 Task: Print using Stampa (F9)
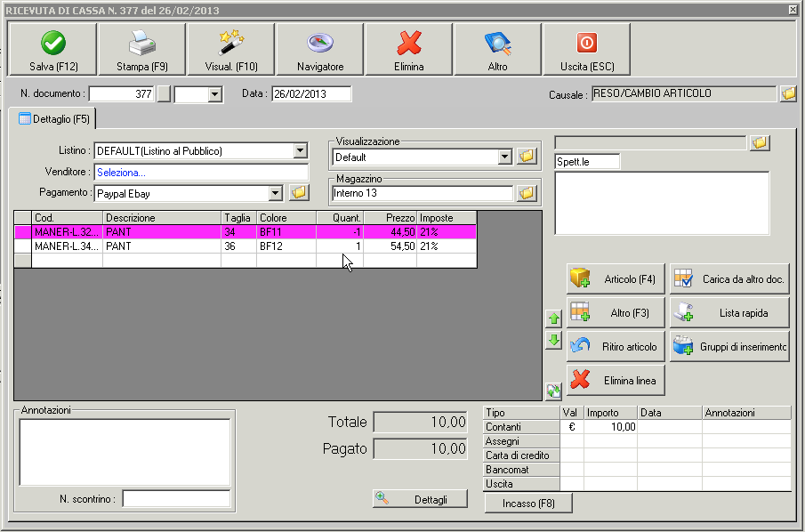pyautogui.click(x=142, y=49)
